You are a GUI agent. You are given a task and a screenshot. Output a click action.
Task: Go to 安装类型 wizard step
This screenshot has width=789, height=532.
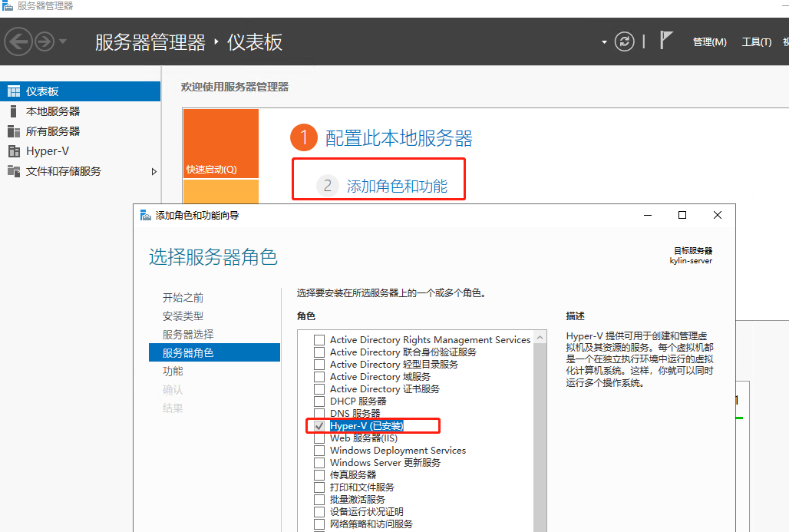tap(183, 316)
